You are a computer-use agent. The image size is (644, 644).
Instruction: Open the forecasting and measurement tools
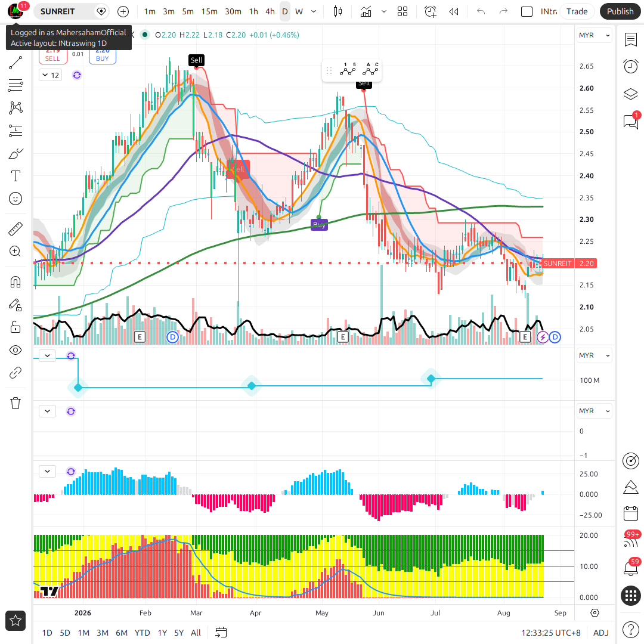15,131
